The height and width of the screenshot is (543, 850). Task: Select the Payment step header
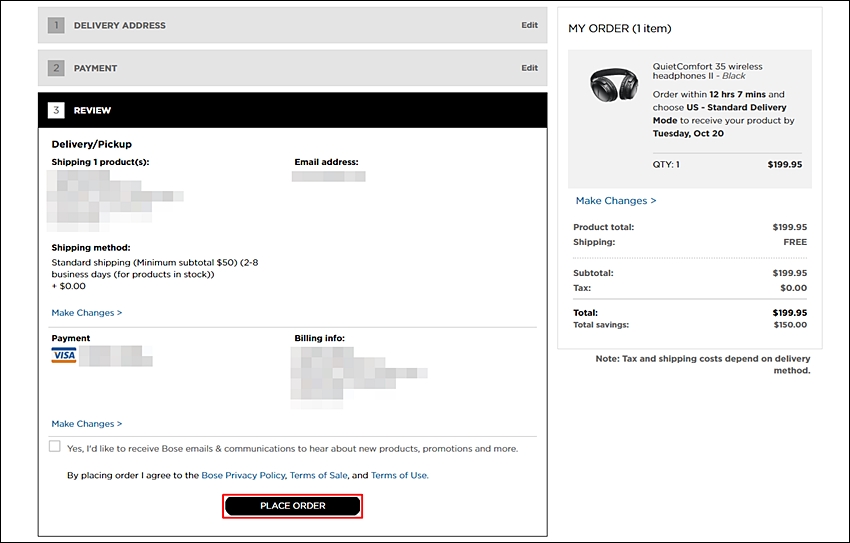[x=293, y=68]
